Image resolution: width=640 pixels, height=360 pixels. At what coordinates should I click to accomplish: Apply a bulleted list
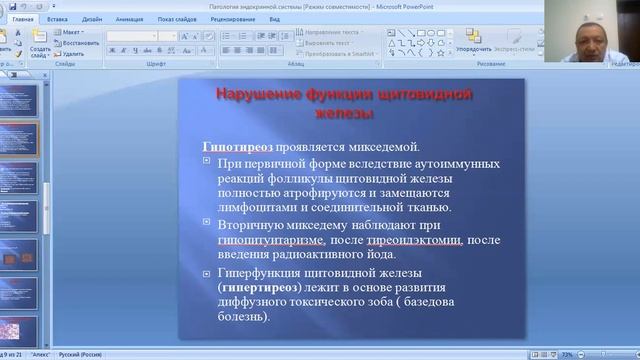(x=227, y=36)
